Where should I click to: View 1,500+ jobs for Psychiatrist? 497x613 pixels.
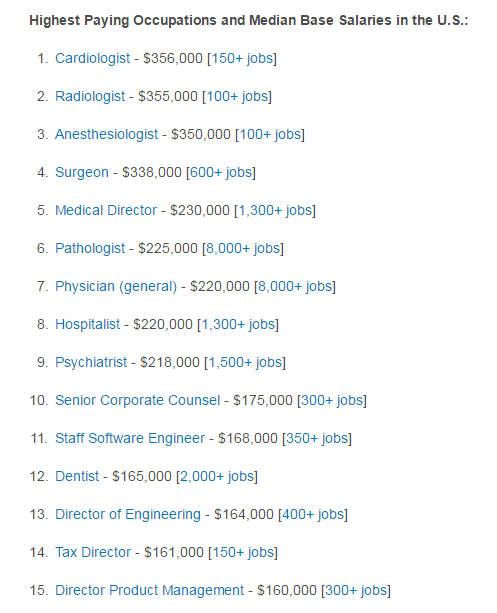pos(245,362)
